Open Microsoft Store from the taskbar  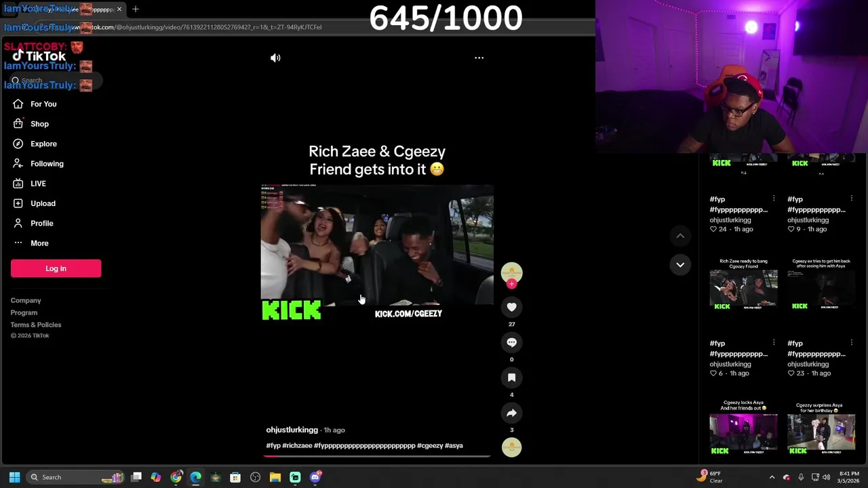(x=235, y=477)
